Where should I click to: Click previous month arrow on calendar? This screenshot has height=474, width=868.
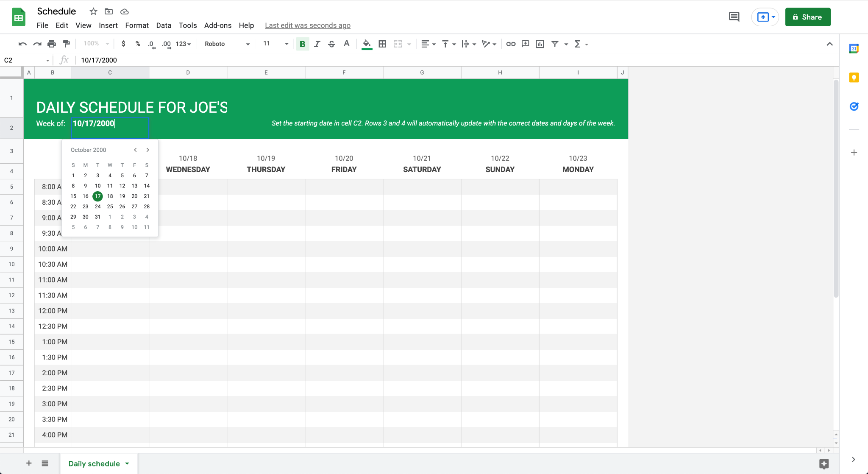(135, 150)
